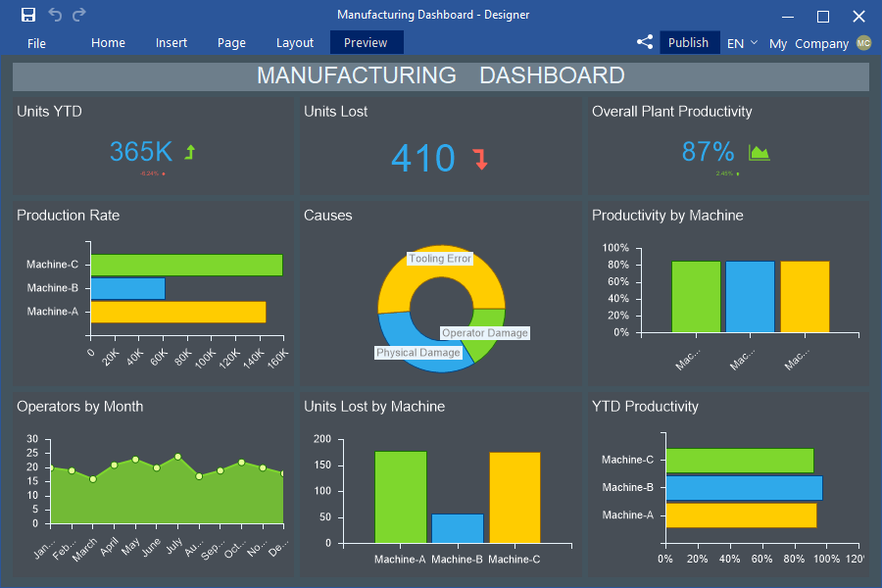Open the My Company account menu

point(808,43)
